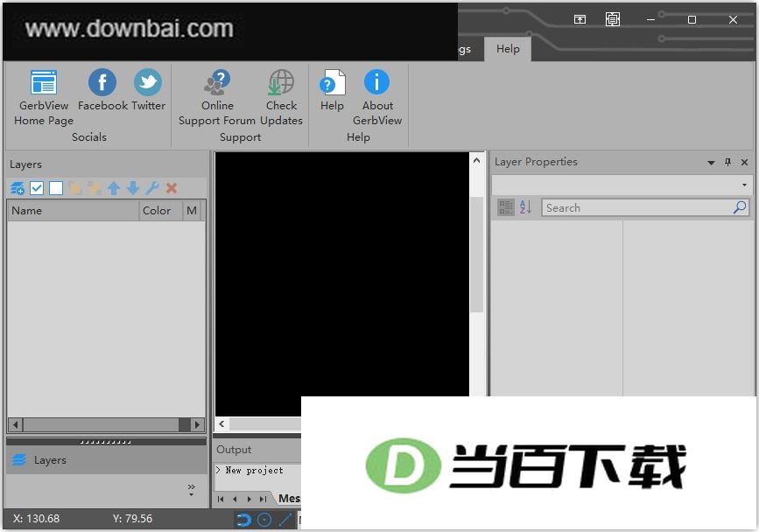Toggle line endpoint snap icon
Screen dimensions: 759x532
click(285, 520)
